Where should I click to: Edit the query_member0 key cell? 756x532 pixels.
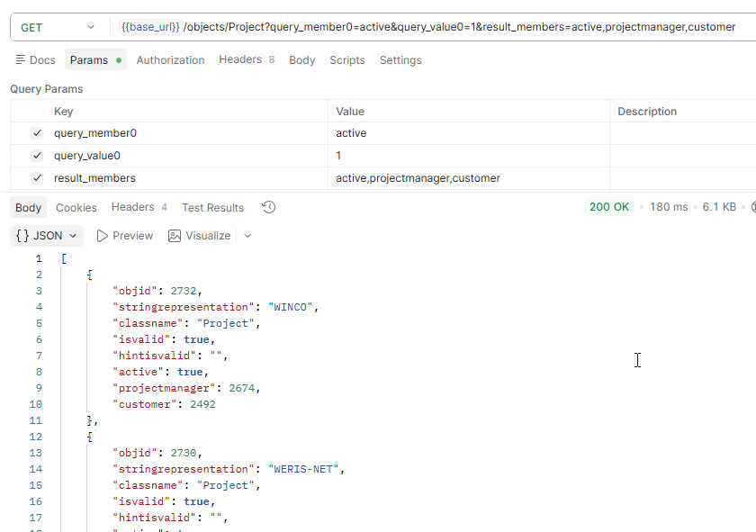click(191, 133)
